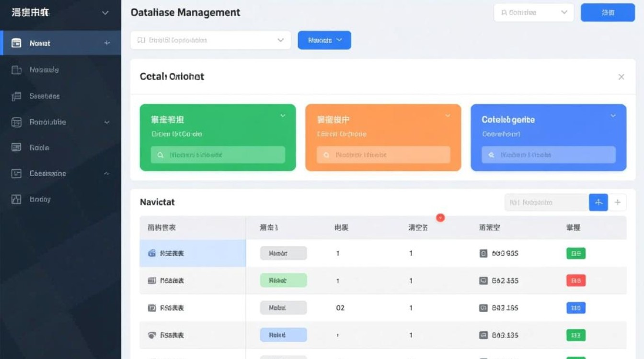Click the icon of the fifth sidebar item
The width and height of the screenshot is (644, 359).
click(x=16, y=148)
